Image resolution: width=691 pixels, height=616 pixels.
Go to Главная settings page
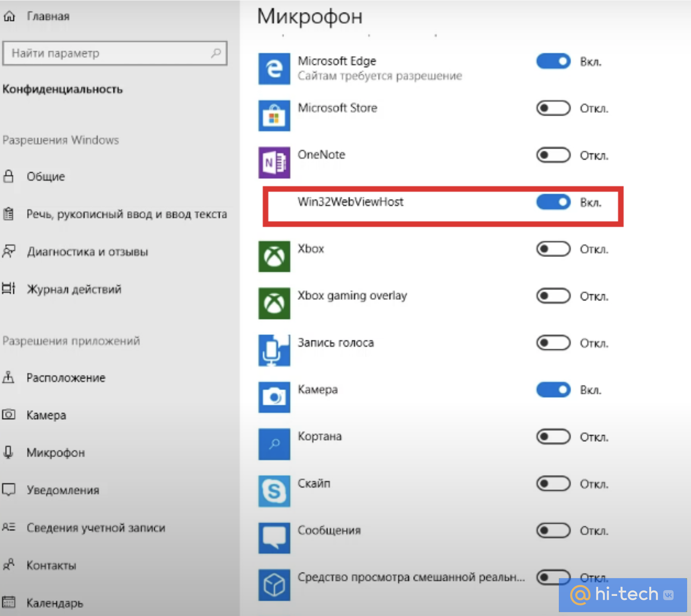(48, 16)
